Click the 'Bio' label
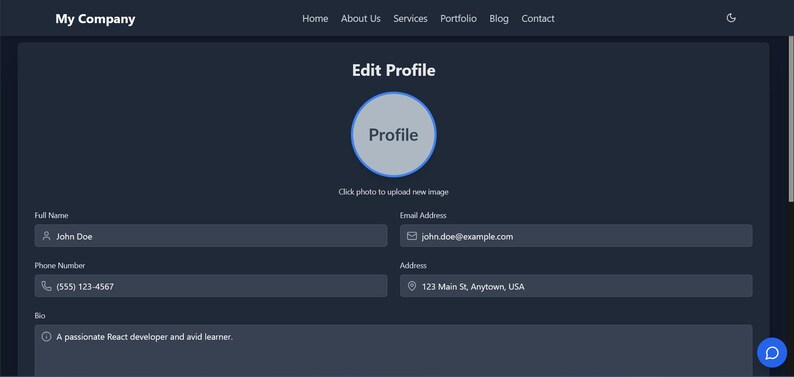This screenshot has width=794, height=377. [39, 315]
